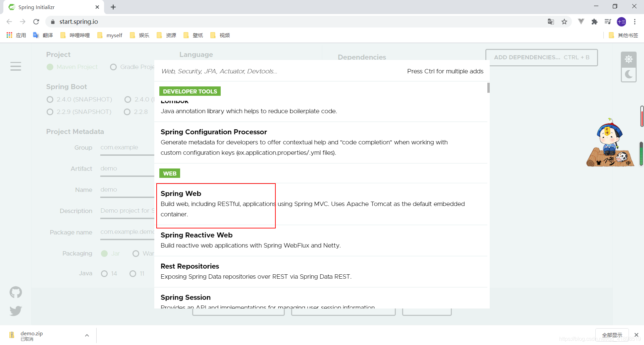
Task: Open the media control playlist icon
Action: click(x=608, y=22)
